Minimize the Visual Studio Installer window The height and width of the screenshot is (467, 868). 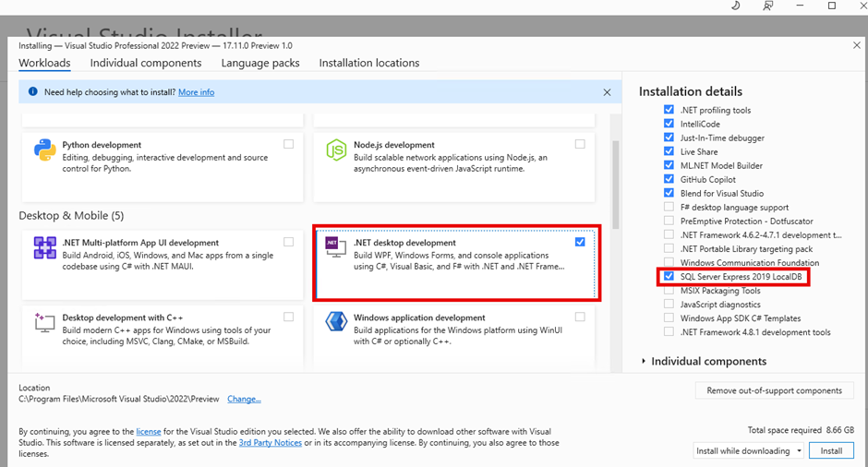pos(800,6)
